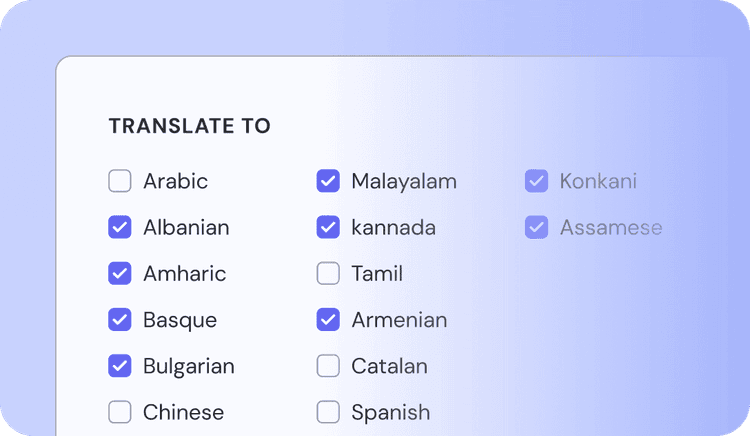Tick the Tamil checkbox

pyautogui.click(x=328, y=273)
